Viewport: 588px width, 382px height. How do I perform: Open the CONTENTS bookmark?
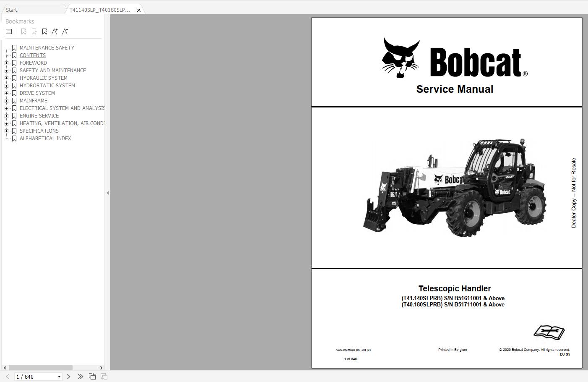pyautogui.click(x=32, y=55)
